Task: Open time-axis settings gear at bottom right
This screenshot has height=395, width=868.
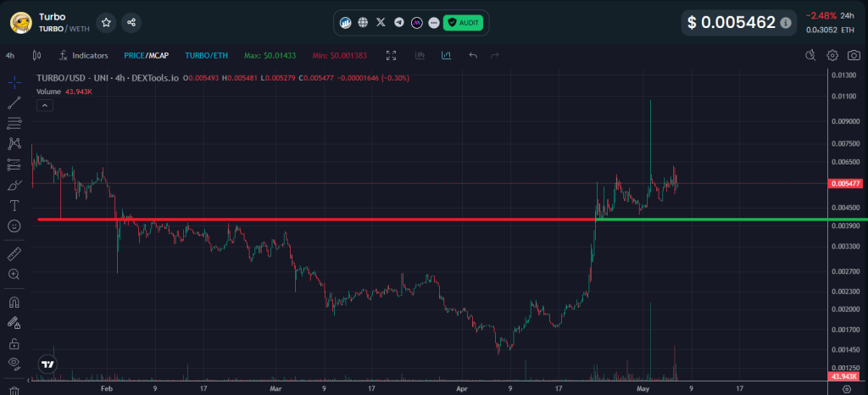Action: point(847,389)
